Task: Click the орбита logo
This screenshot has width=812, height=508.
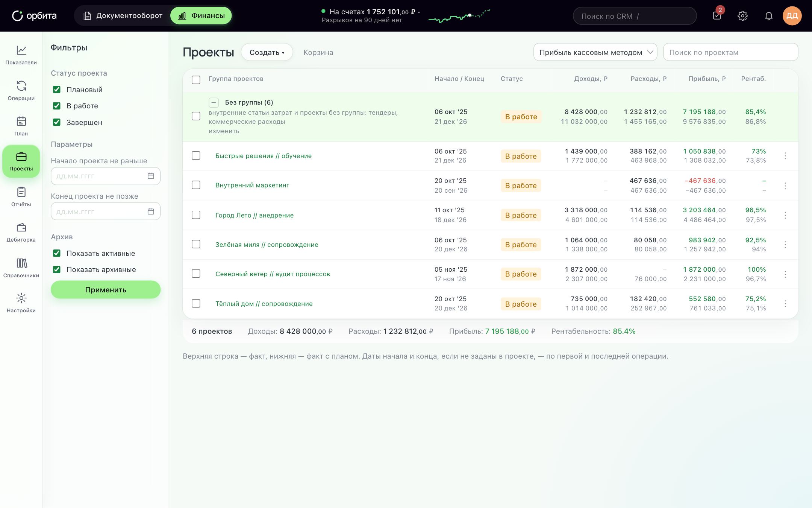Action: point(34,16)
